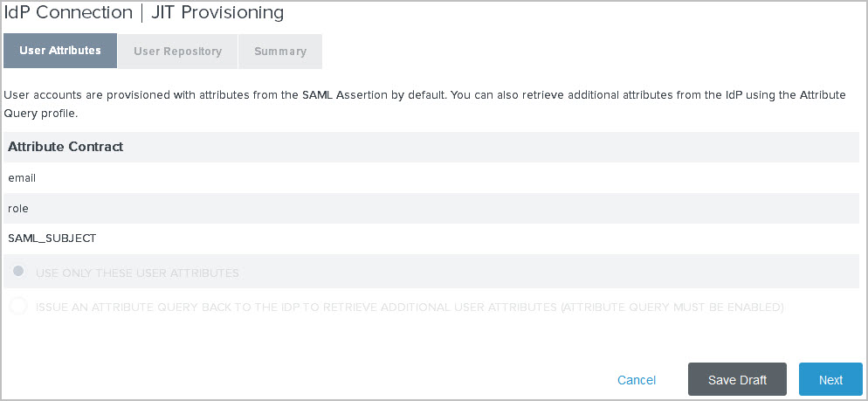Click the 'USE ONLY THESE USER ATTRIBUTES' label text

tap(137, 273)
